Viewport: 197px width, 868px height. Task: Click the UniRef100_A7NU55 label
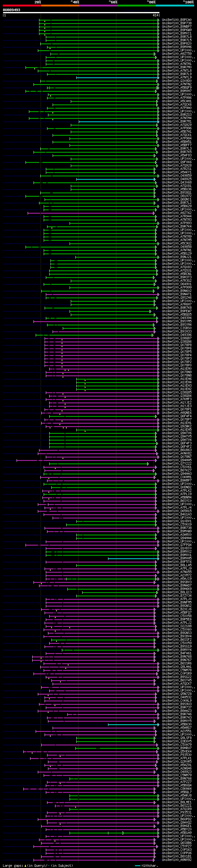coord(176,572)
